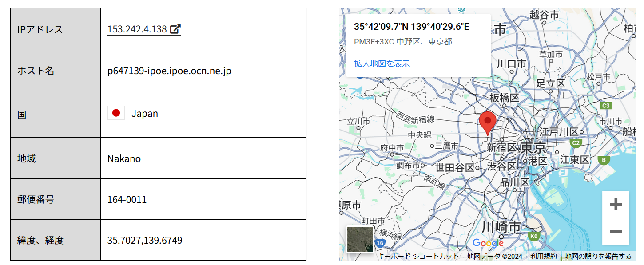Screen dimensions: 644x265
Task: Click the 調布市 label on the map
Action: tap(408, 165)
